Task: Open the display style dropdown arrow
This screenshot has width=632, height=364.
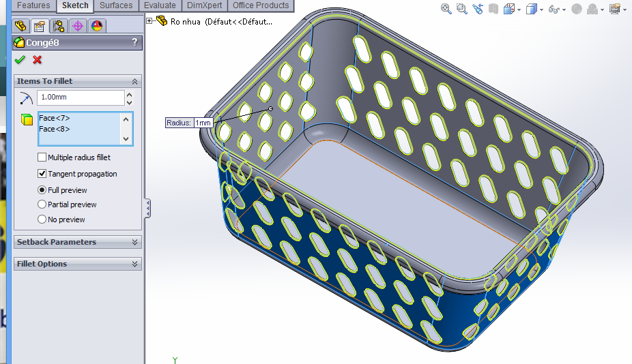Action: [541, 10]
